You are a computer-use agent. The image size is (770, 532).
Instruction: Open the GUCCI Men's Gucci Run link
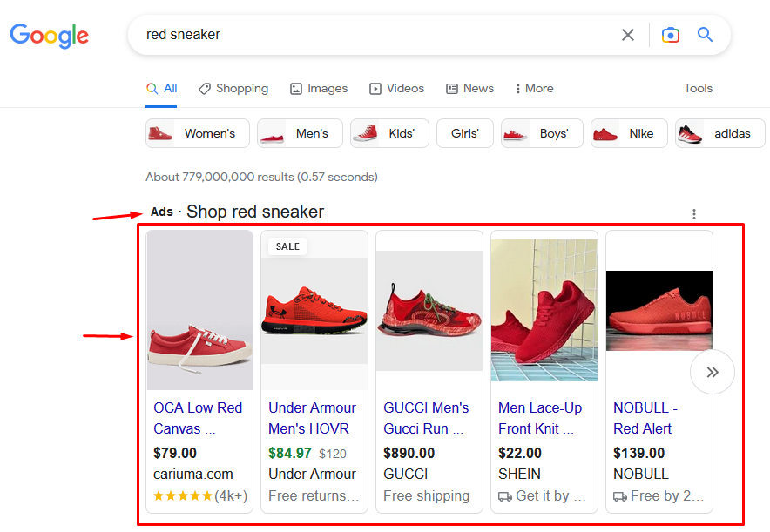point(426,418)
